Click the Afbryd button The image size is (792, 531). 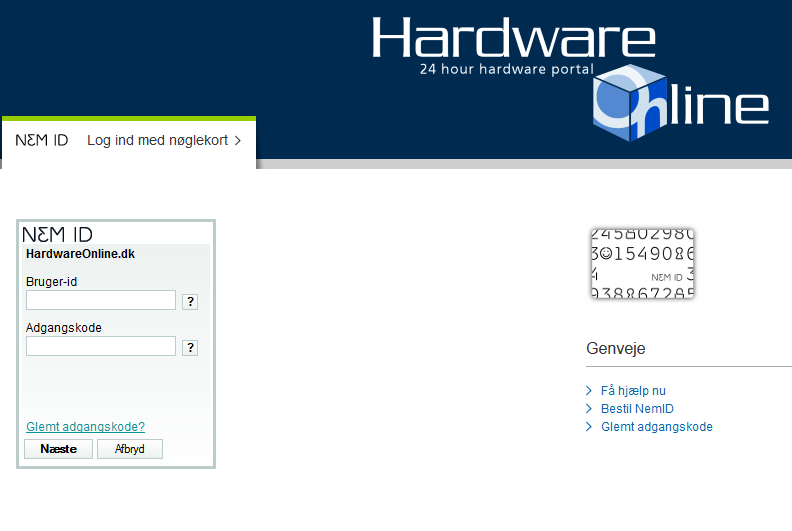[x=130, y=449]
